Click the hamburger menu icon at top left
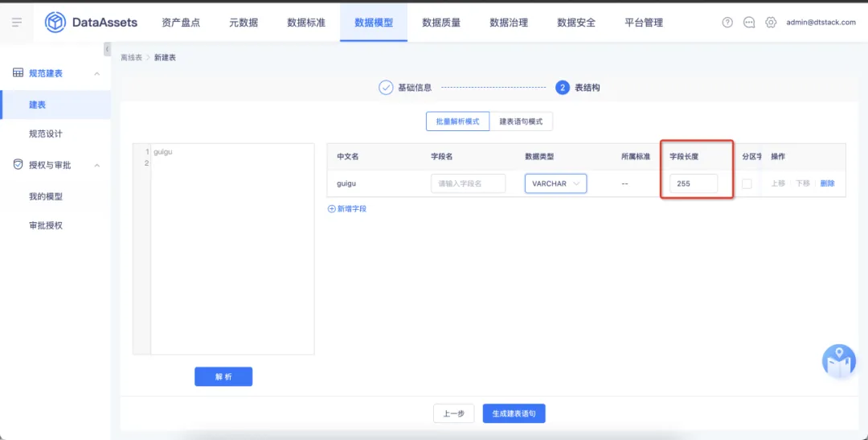The height and width of the screenshot is (440, 868). pos(17,23)
